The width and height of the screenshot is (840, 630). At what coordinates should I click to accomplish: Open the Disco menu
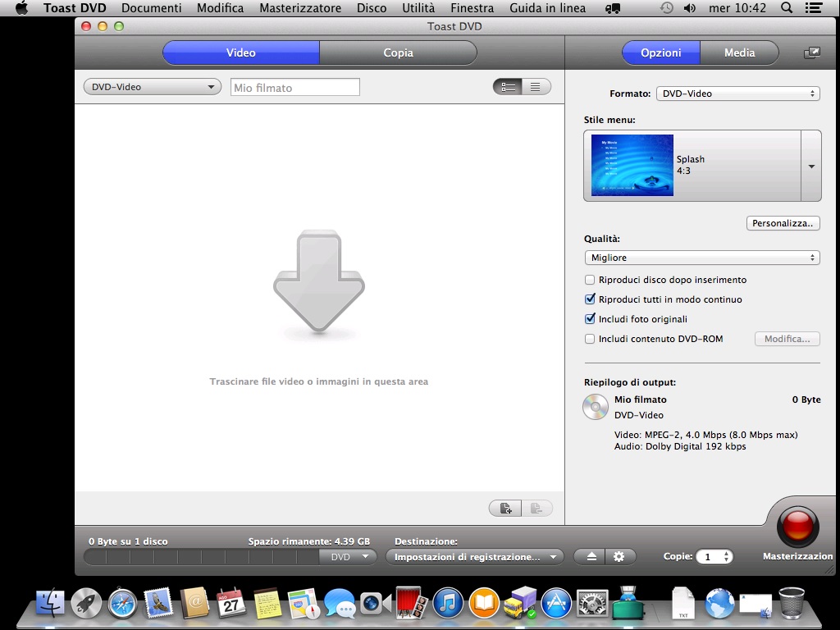[x=372, y=8]
